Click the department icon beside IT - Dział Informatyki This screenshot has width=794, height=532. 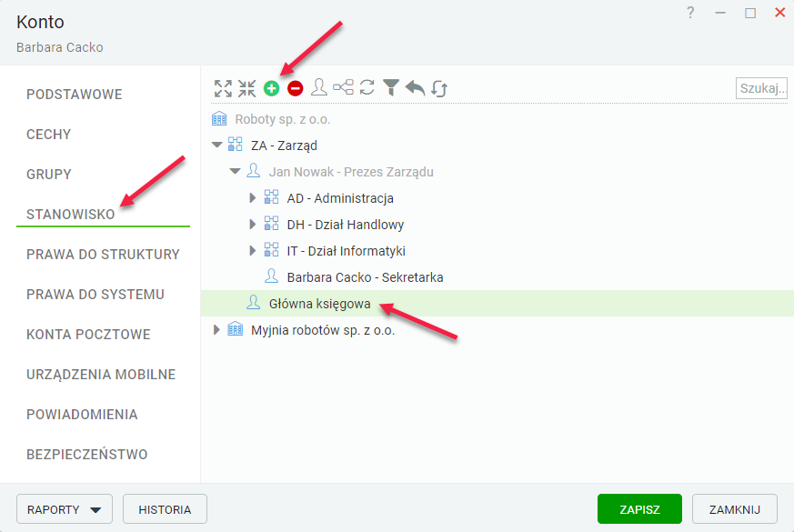[x=271, y=249]
